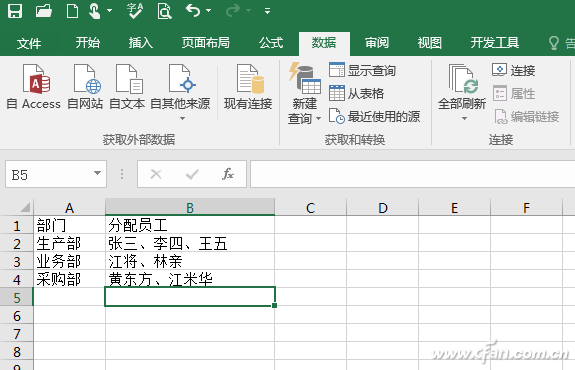Select column D header
Image resolution: width=575 pixels, height=370 pixels.
(382, 208)
